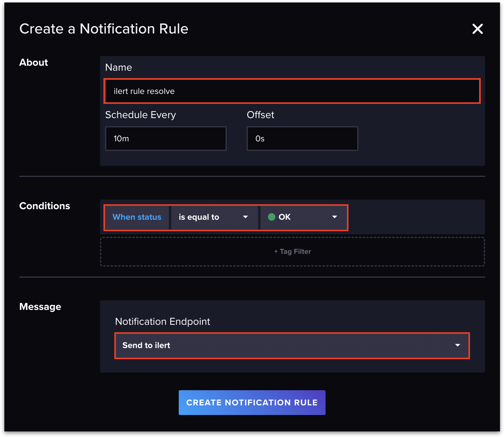Add a Tag Filter condition
504x437 pixels.
coord(292,251)
